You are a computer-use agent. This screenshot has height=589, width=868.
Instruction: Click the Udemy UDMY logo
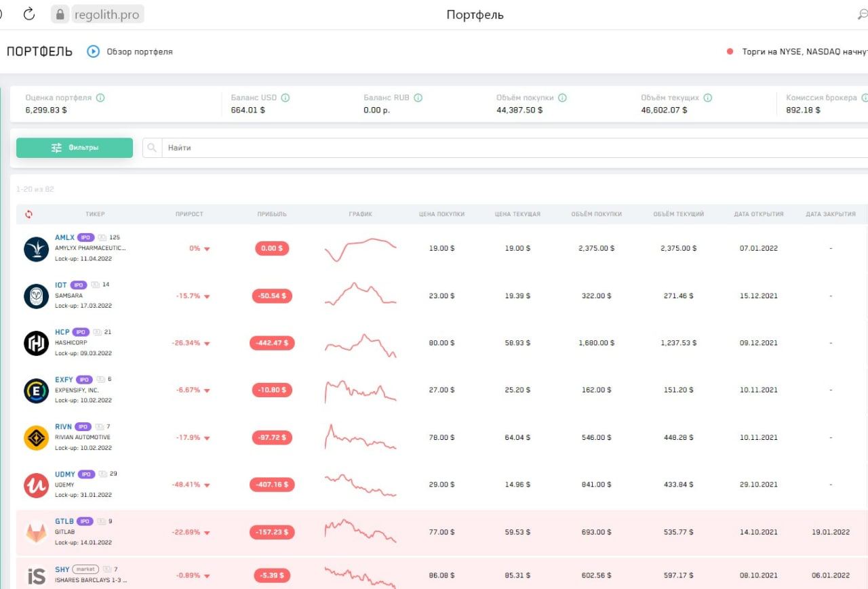36,485
